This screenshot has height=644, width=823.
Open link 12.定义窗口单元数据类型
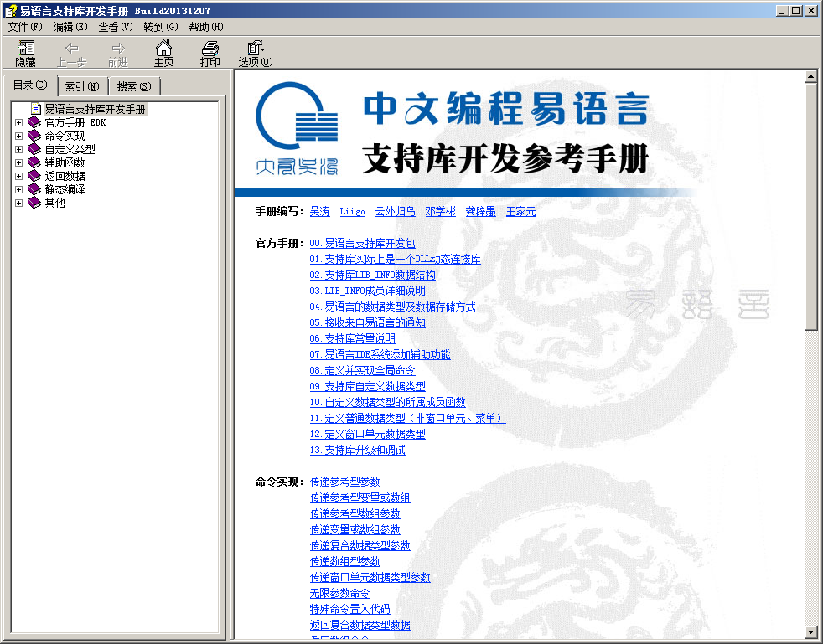367,434
